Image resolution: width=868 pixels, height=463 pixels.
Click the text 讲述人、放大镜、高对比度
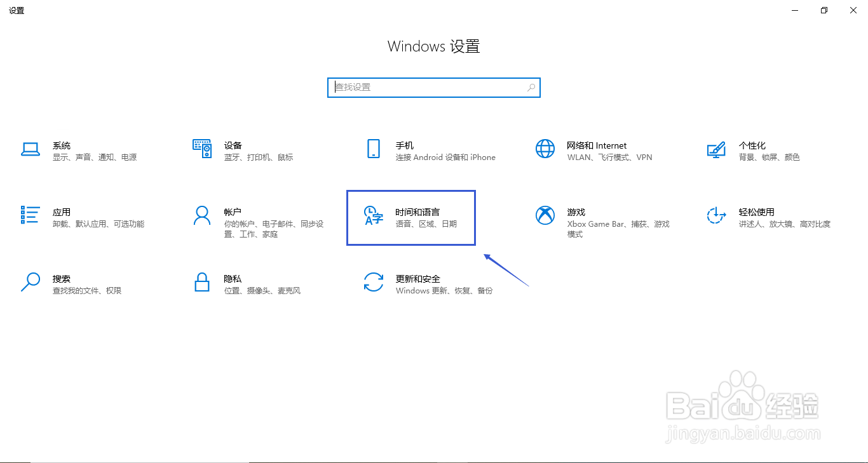(x=785, y=224)
